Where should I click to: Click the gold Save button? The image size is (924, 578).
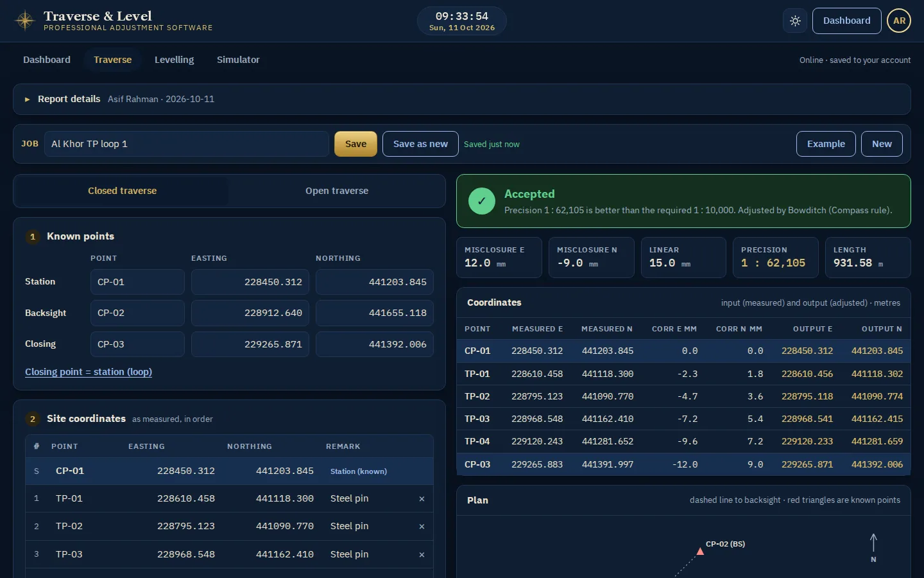tap(355, 144)
